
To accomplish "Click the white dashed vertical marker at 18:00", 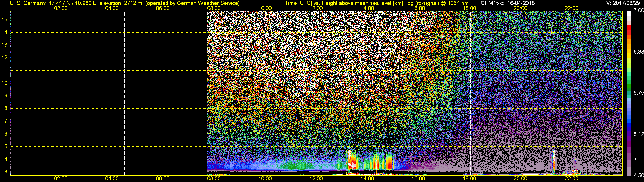I will (470, 93).
